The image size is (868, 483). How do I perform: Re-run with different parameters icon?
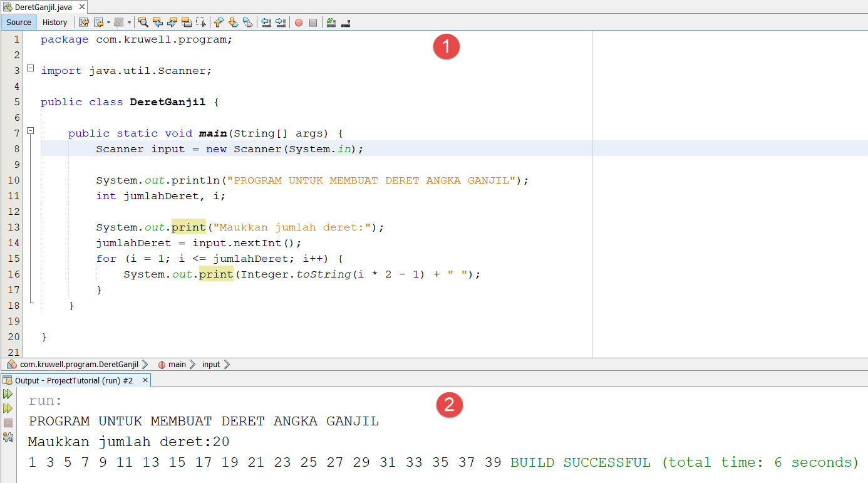(x=8, y=408)
